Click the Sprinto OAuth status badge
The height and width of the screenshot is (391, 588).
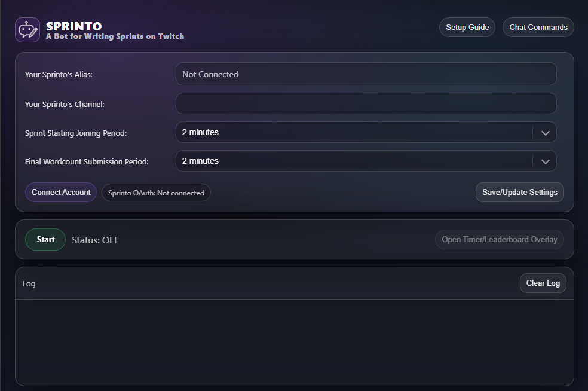coord(156,193)
